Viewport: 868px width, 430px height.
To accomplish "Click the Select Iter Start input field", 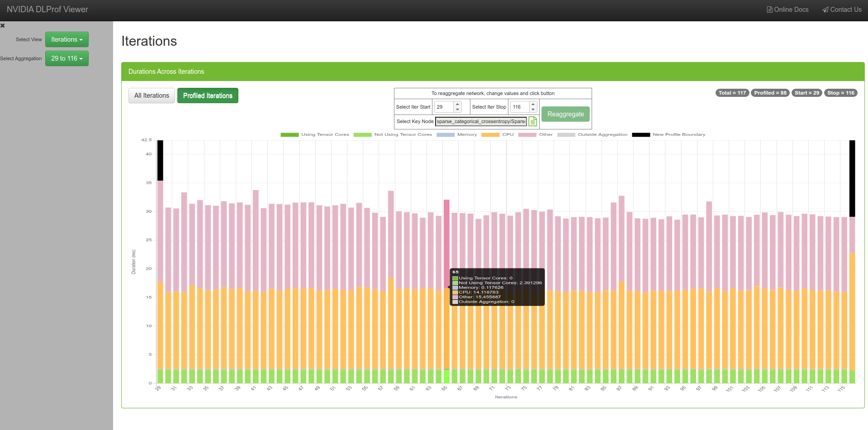I will click(443, 107).
